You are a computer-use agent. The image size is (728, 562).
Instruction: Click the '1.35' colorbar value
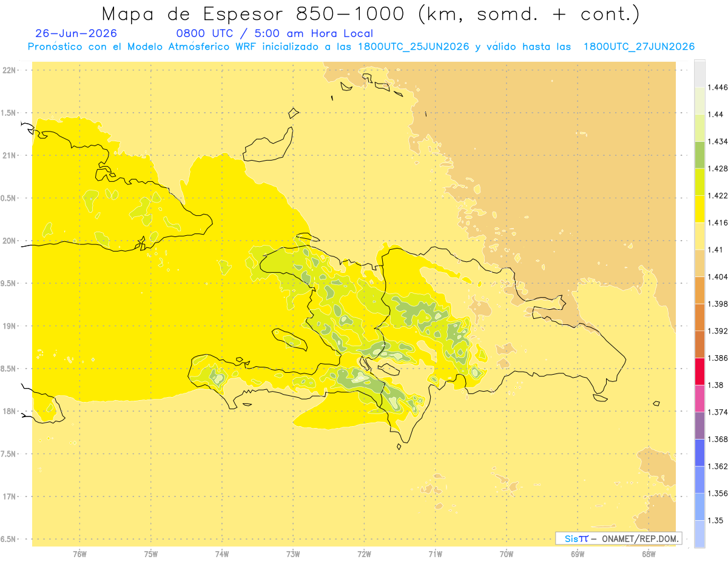[716, 521]
